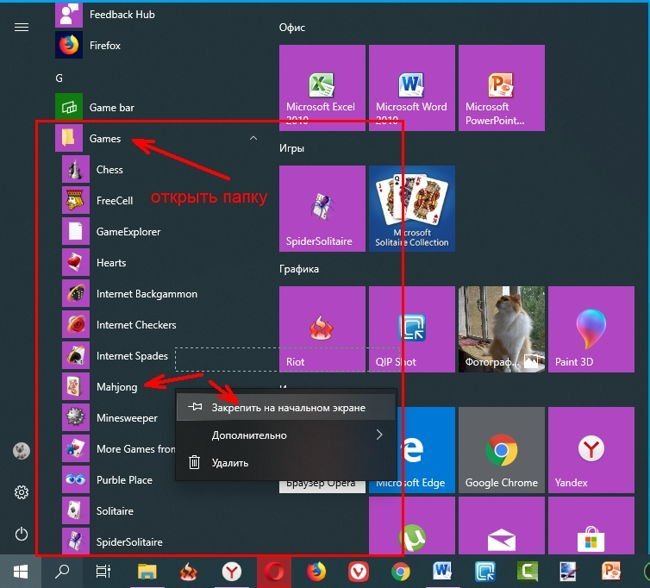Open taskbar Search magnifier
The height and width of the screenshot is (588, 650).
pos(62,572)
